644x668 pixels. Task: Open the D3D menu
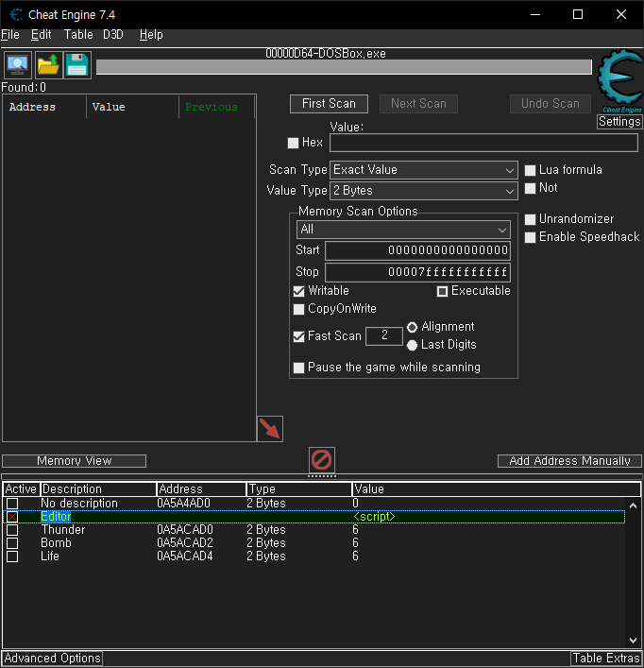click(113, 35)
